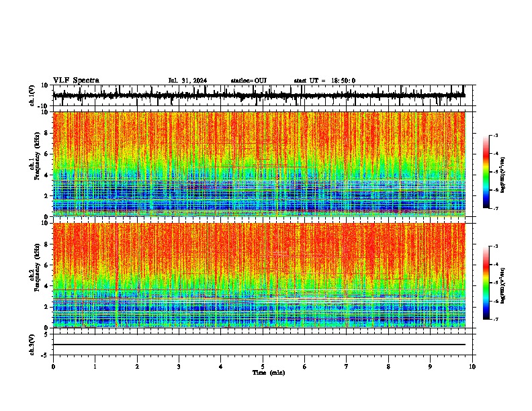Click the ch.3(V) axis label
The height and width of the screenshot is (411, 532).
32,345
